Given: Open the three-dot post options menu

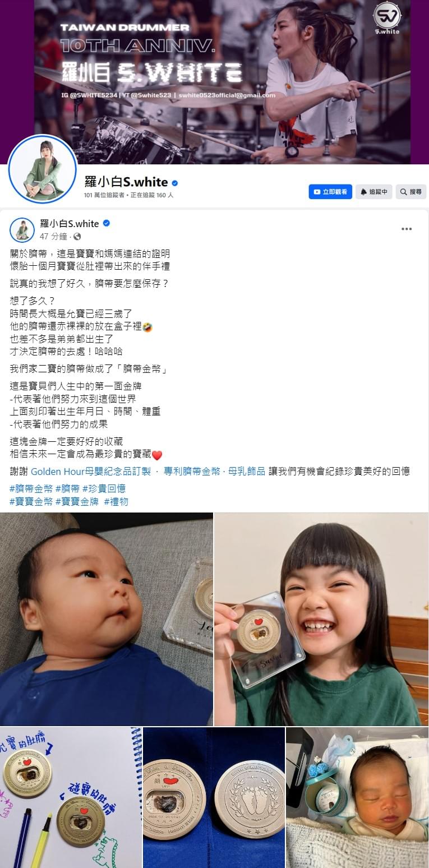Looking at the screenshot, I should point(407,229).
